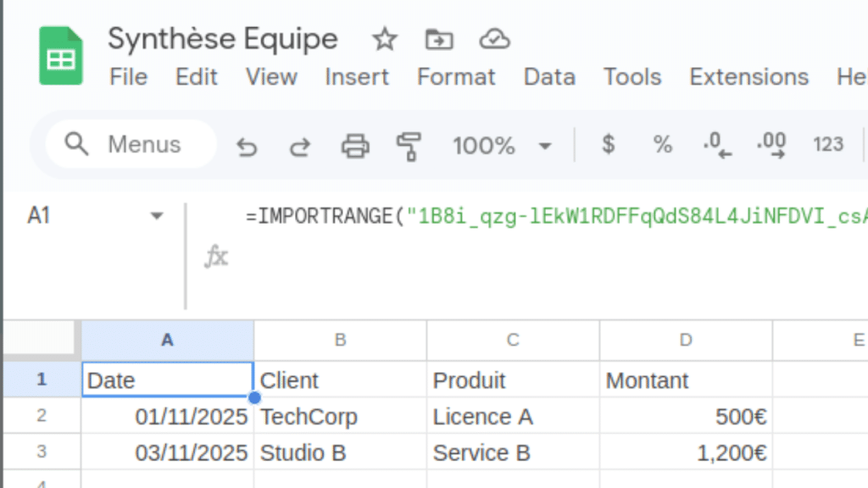Decrease decimal places
The height and width of the screenshot is (488, 868).
pos(717,145)
